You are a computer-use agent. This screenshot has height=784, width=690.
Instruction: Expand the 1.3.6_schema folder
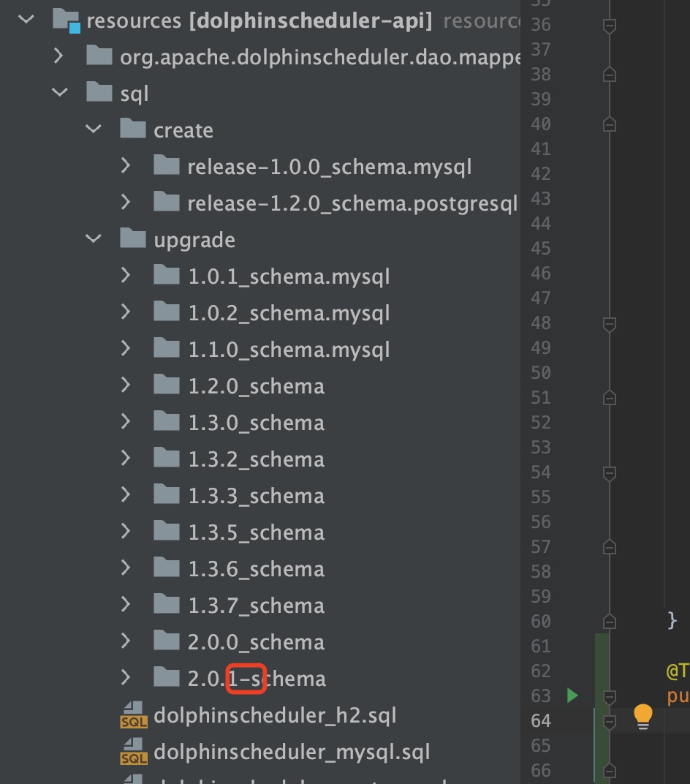[x=126, y=568]
